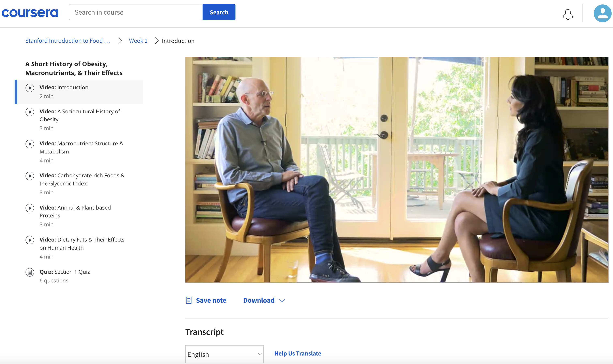Screen dimensions: 613x364
Task: Click the video player to play
Action: click(396, 169)
